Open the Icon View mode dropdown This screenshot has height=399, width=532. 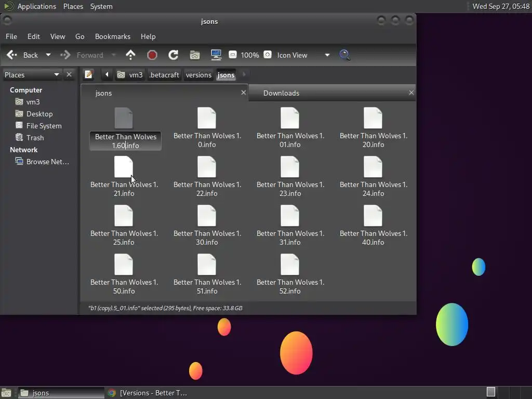[303, 55]
